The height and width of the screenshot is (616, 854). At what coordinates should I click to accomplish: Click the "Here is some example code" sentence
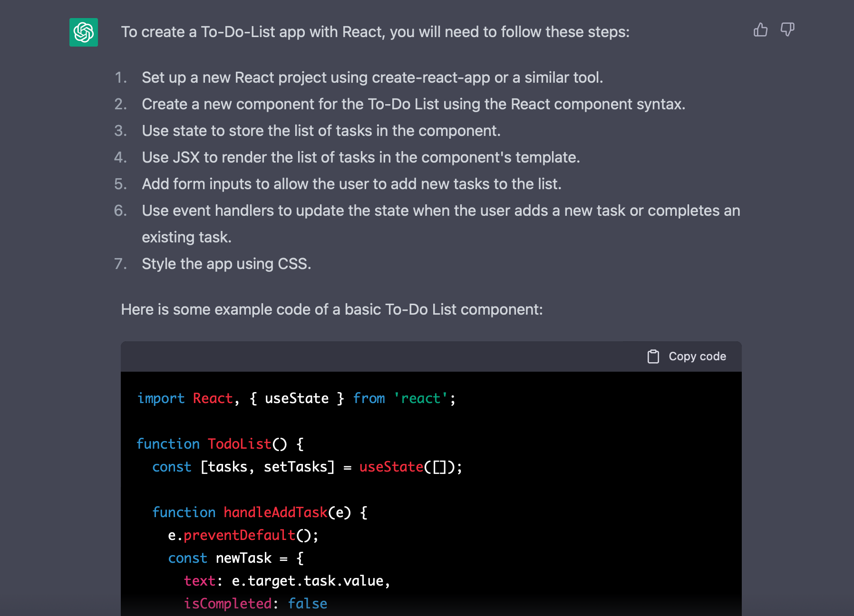coord(331,309)
